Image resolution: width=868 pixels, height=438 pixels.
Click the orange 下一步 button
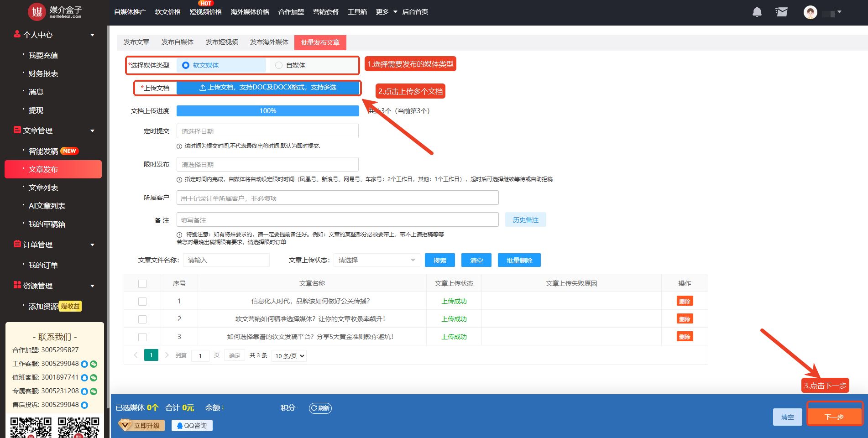pos(834,417)
